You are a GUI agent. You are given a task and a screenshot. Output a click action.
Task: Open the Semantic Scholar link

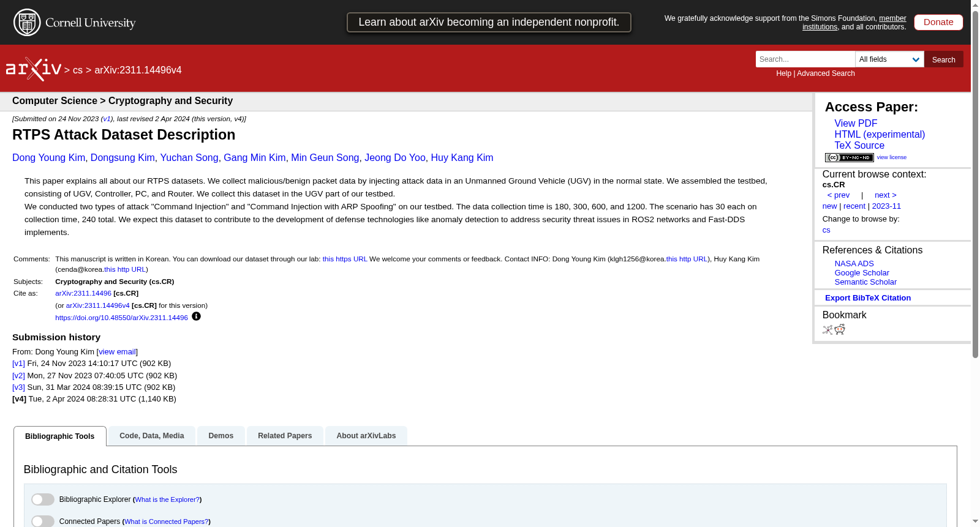tap(865, 282)
